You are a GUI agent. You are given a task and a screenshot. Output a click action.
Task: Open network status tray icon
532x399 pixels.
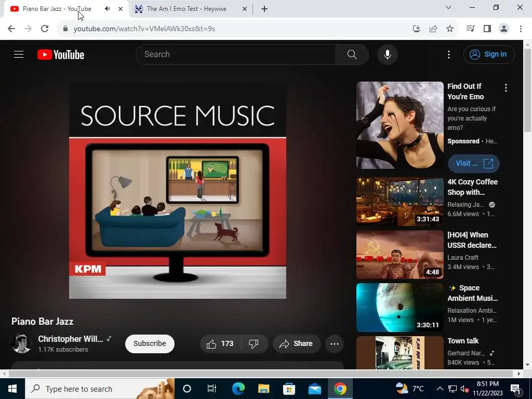[453, 389]
